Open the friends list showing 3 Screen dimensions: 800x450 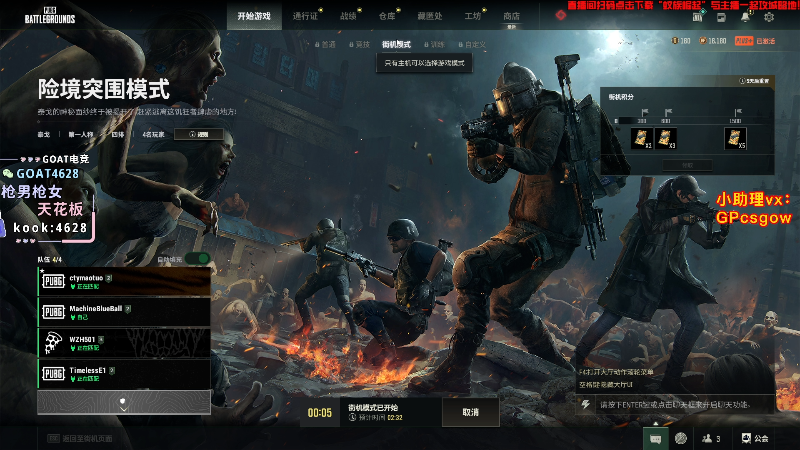point(711,438)
